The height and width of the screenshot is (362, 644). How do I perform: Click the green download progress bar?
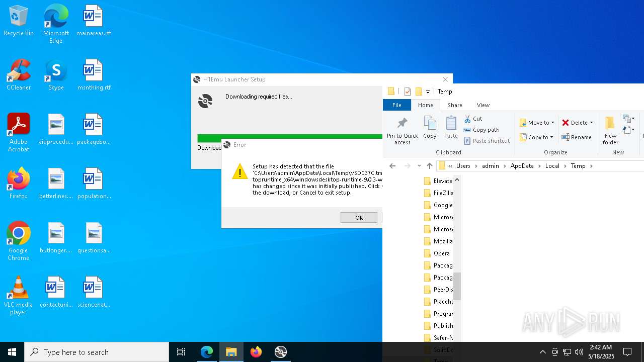290,137
